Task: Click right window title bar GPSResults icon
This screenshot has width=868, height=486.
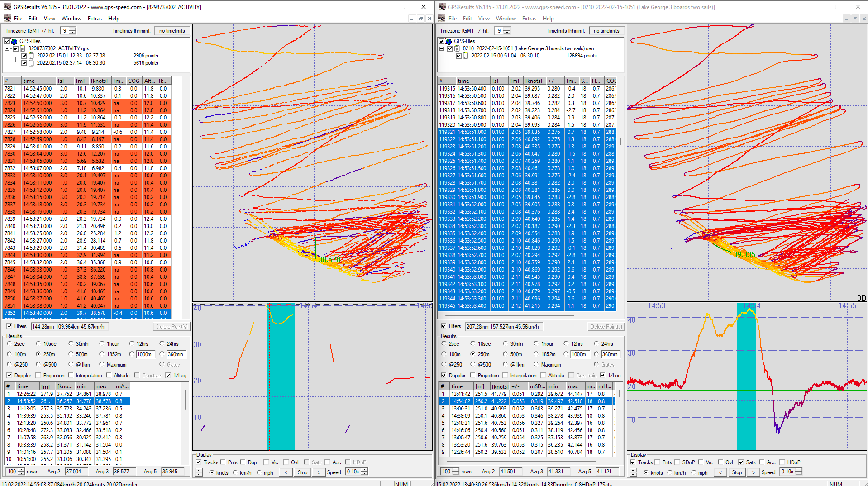Action: coord(442,7)
